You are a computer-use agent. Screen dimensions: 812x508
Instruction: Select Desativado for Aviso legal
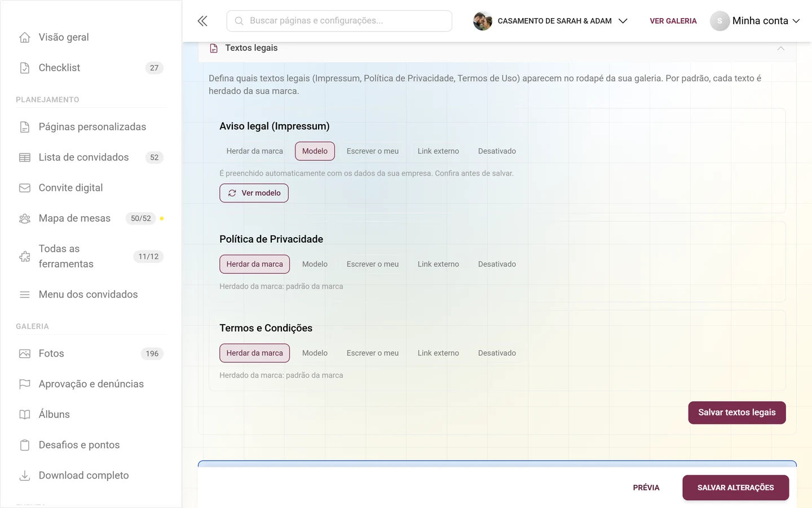[497, 151]
